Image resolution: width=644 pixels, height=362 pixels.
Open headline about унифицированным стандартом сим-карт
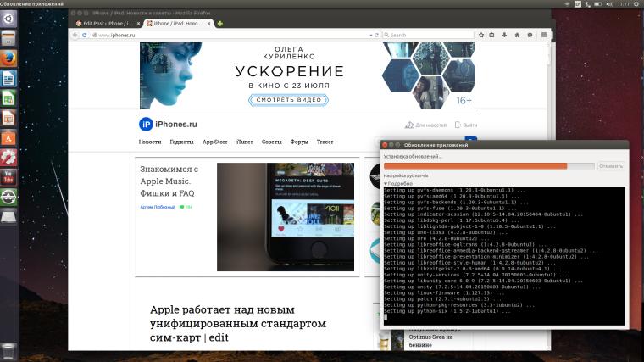pos(238,323)
